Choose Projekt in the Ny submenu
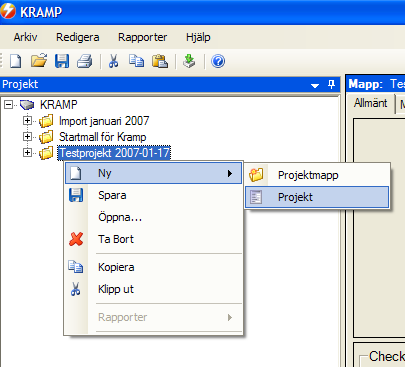405x367 pixels. [x=317, y=197]
